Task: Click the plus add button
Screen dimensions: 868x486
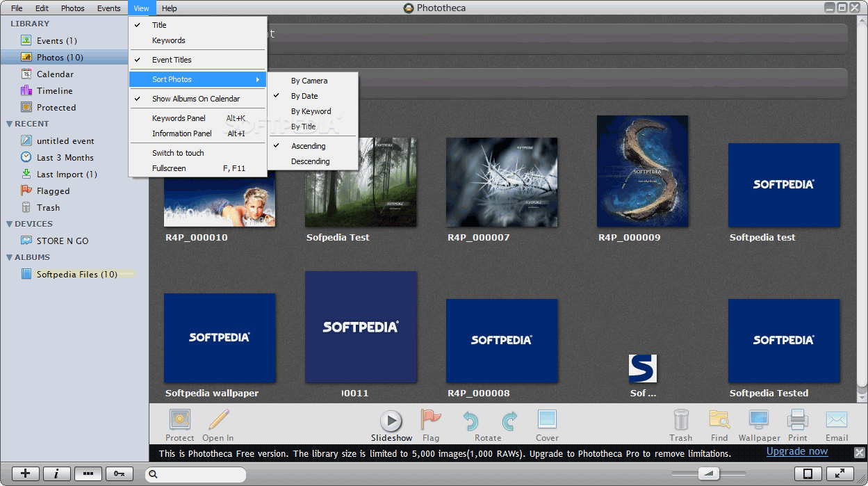Action: click(26, 473)
